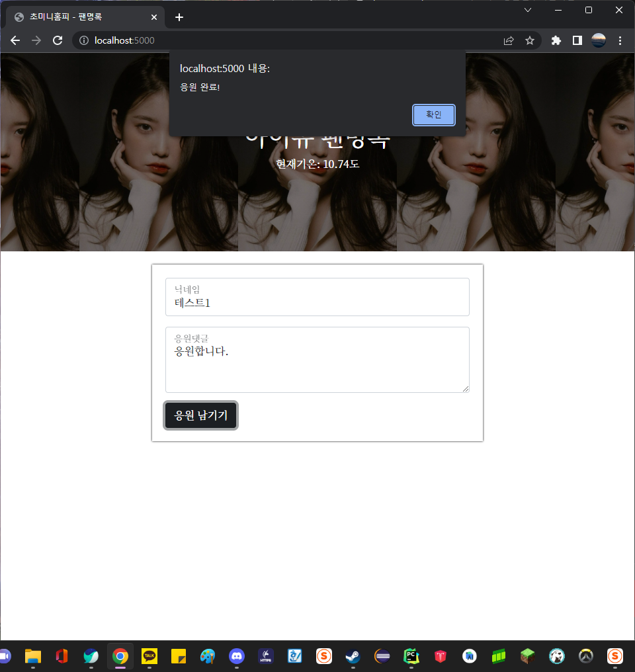Click the share page icon
The image size is (635, 672).
(509, 40)
